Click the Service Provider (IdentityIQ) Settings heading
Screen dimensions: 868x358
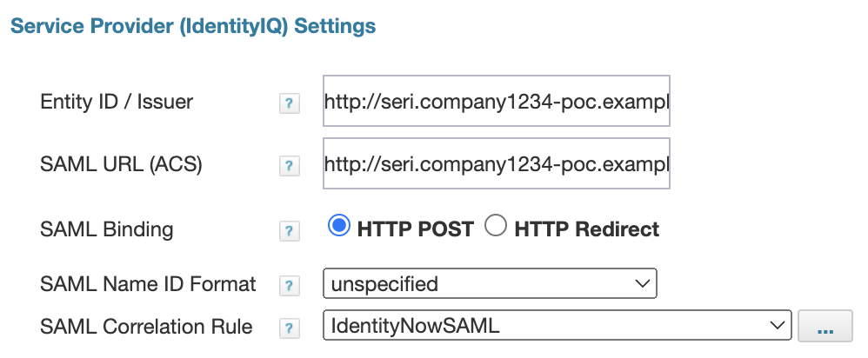click(x=192, y=26)
